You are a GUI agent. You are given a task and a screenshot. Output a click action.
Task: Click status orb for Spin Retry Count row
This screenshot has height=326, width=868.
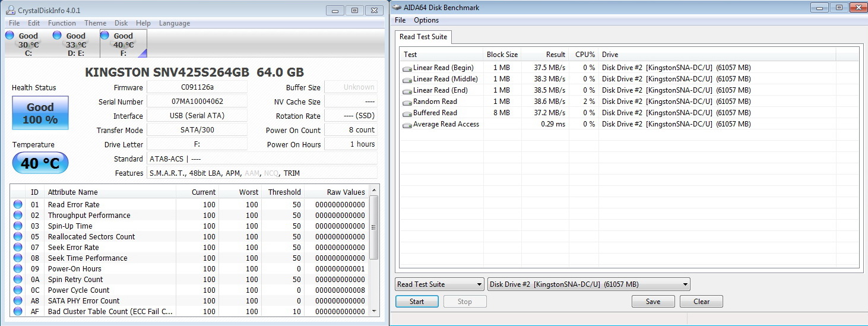18,279
